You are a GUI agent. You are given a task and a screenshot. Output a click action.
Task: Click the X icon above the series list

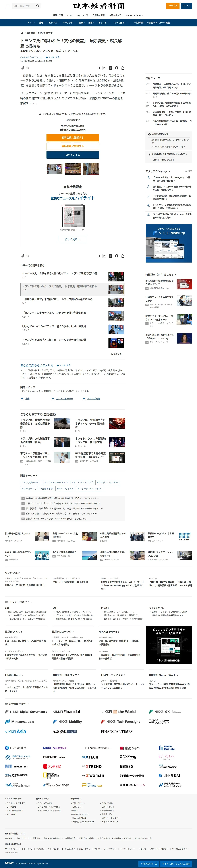pos(110,256)
